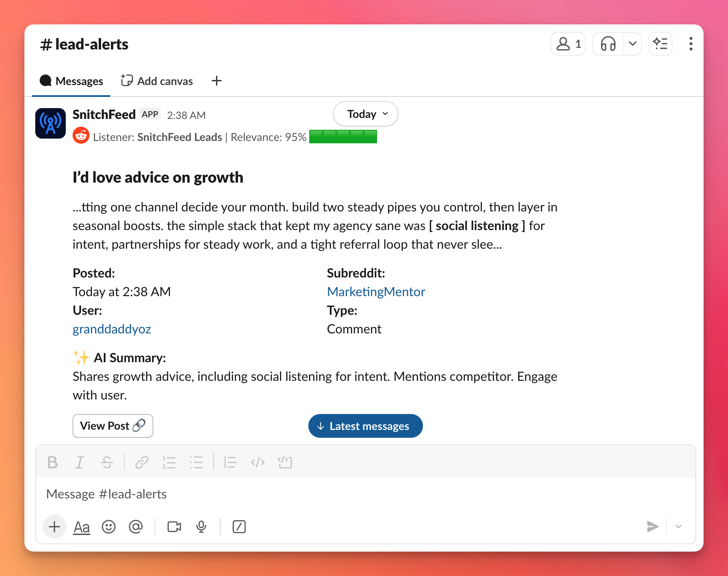The width and height of the screenshot is (728, 576).
Task: Focus the Message #lead-alerts input
Action: (366, 494)
